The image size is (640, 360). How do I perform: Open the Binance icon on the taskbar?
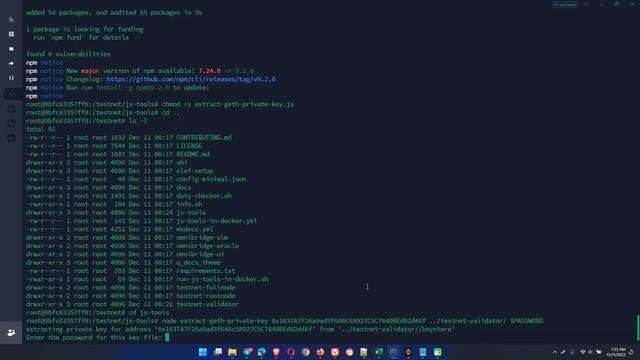click(x=408, y=352)
